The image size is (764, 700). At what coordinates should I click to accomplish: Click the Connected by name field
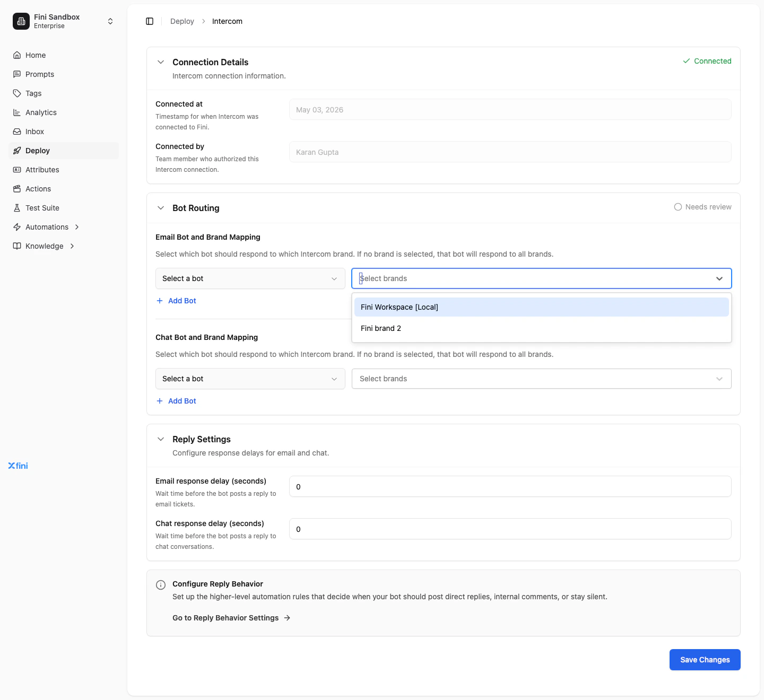tap(510, 152)
